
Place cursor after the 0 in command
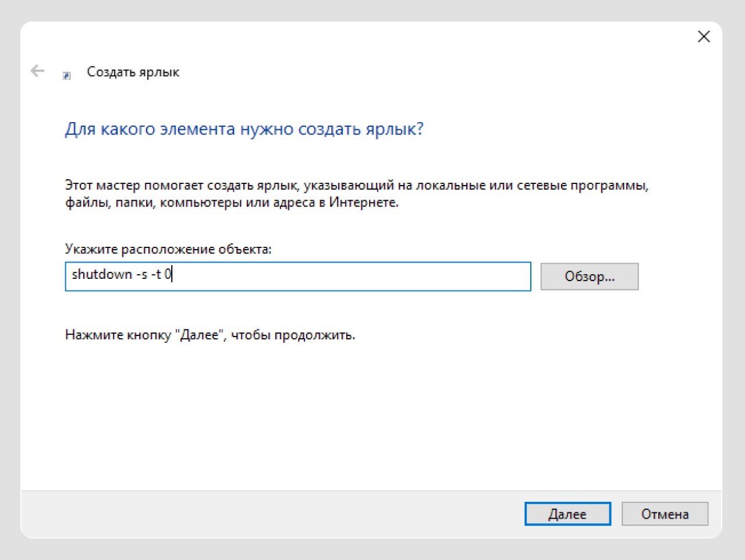tap(172, 274)
